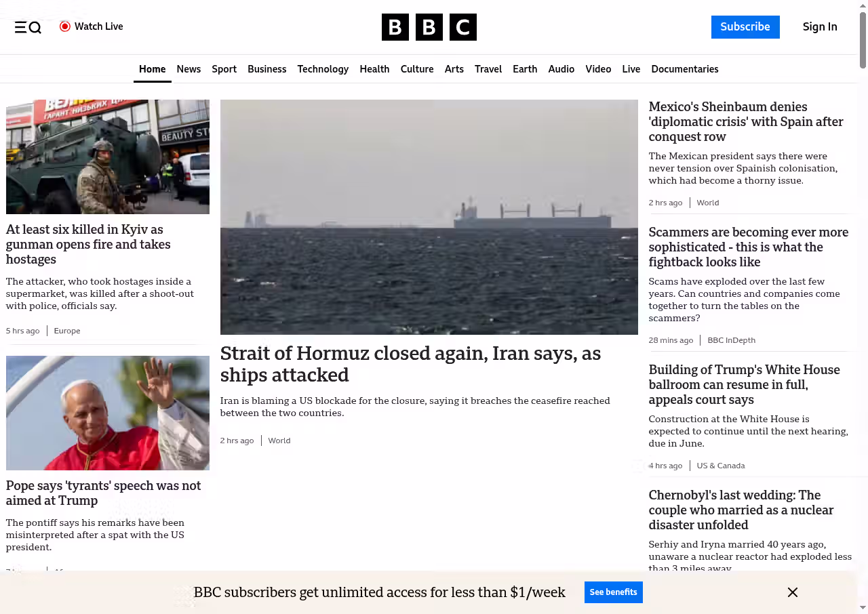Read the Kyiv gunman hostage article
Image resolution: width=868 pixels, height=614 pixels.
click(88, 245)
